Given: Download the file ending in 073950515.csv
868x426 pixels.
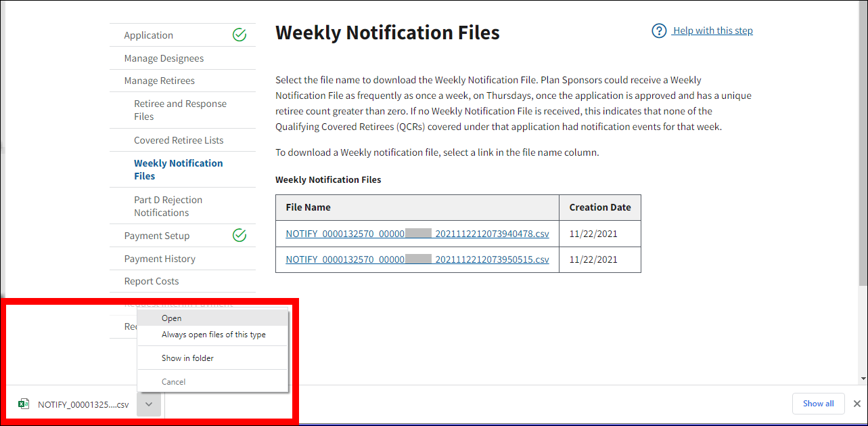Looking at the screenshot, I should pos(417,259).
